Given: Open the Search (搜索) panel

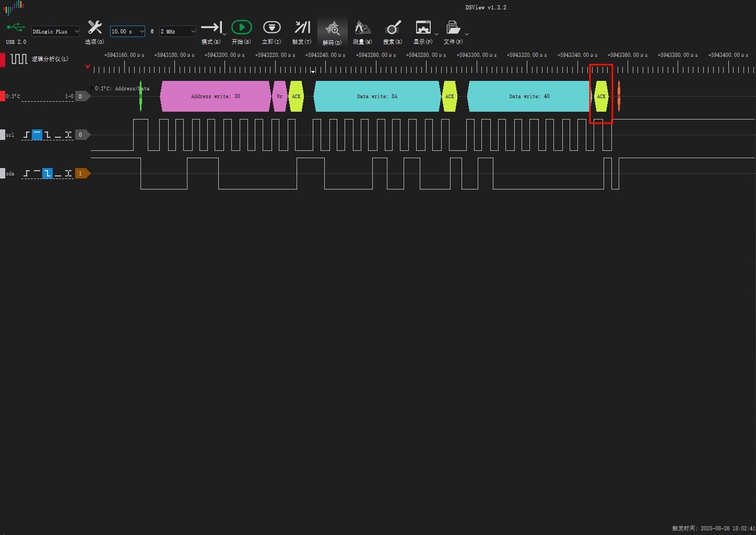Looking at the screenshot, I should click(x=393, y=28).
